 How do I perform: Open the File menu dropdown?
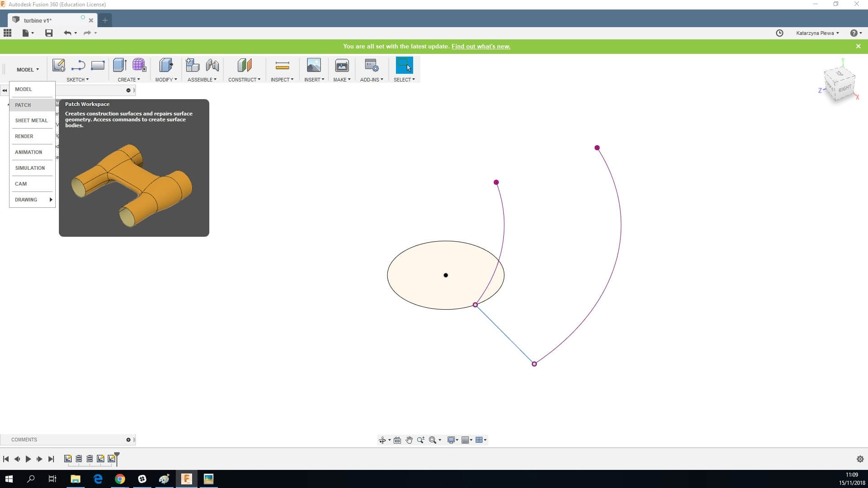coord(28,33)
